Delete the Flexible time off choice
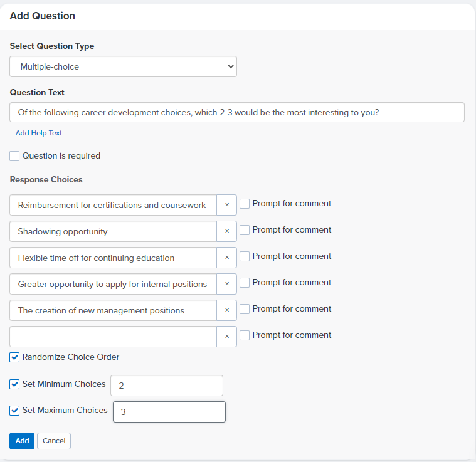This screenshot has width=476, height=462. [227, 258]
